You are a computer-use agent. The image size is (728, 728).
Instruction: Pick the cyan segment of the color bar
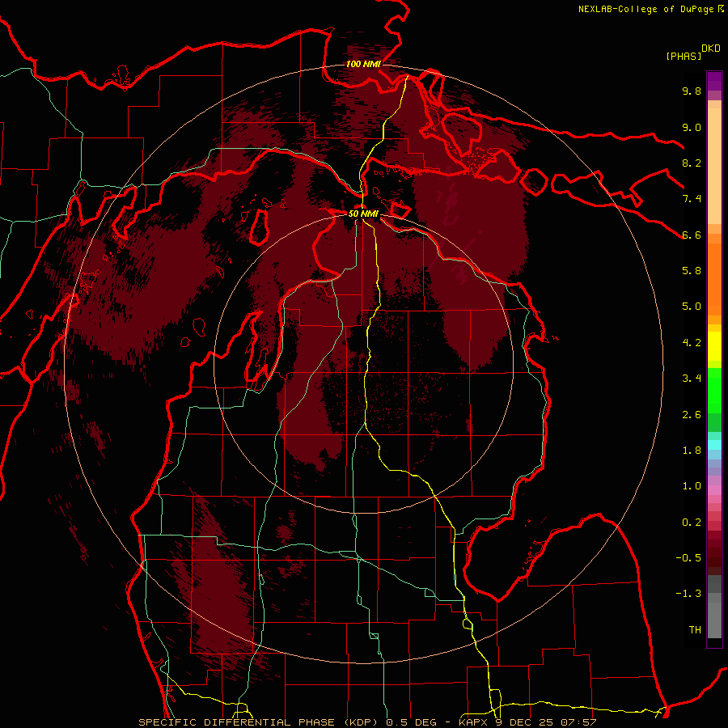pos(714,445)
